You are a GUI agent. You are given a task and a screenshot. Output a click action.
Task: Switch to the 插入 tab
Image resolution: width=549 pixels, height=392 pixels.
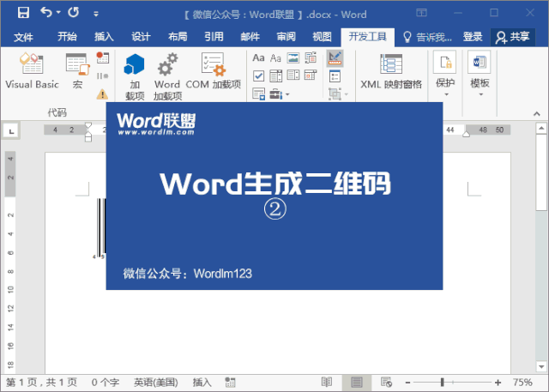click(104, 37)
